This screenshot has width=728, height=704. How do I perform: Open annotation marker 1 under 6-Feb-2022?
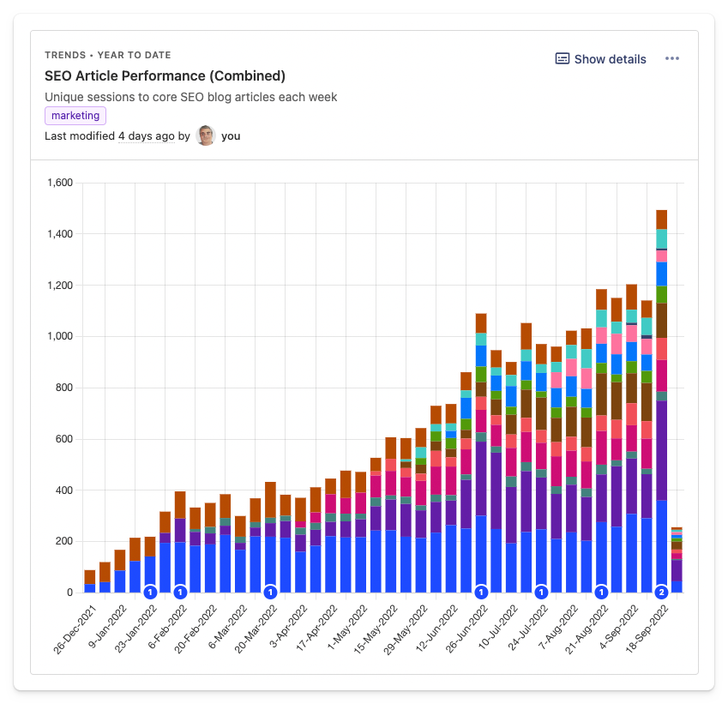click(181, 591)
